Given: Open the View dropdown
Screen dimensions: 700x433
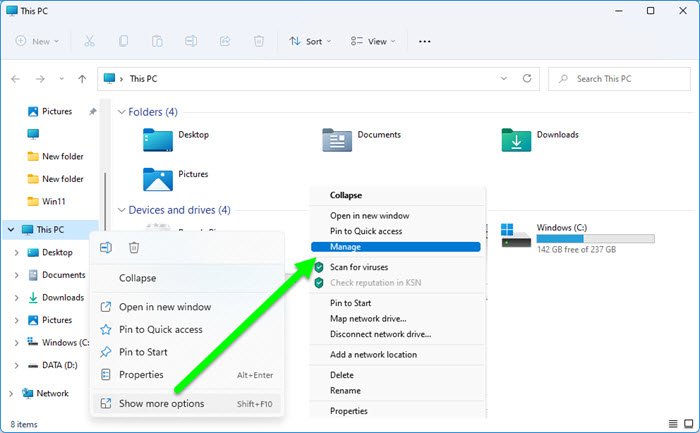Looking at the screenshot, I should pyautogui.click(x=373, y=42).
